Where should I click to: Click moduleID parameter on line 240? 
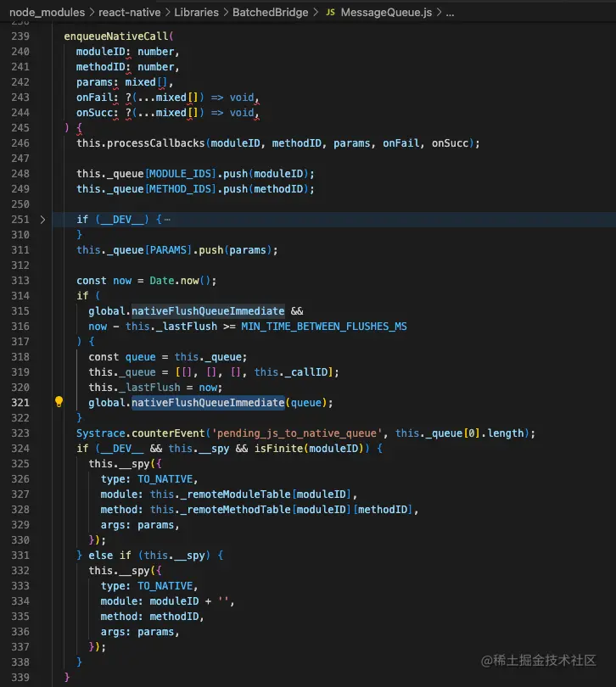[100, 52]
